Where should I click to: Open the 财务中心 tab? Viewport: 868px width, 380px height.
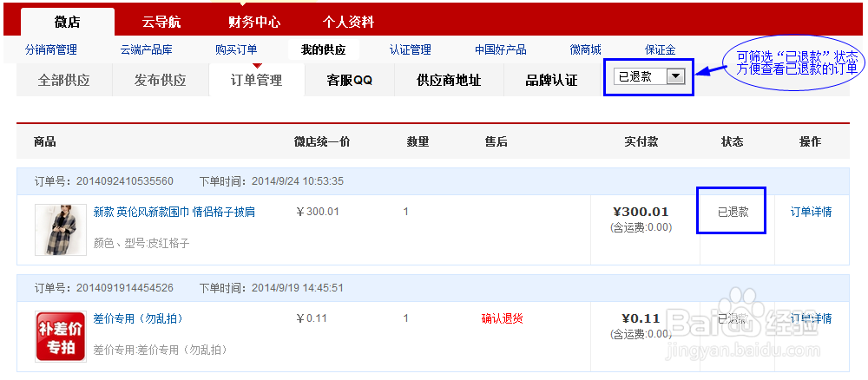(254, 23)
